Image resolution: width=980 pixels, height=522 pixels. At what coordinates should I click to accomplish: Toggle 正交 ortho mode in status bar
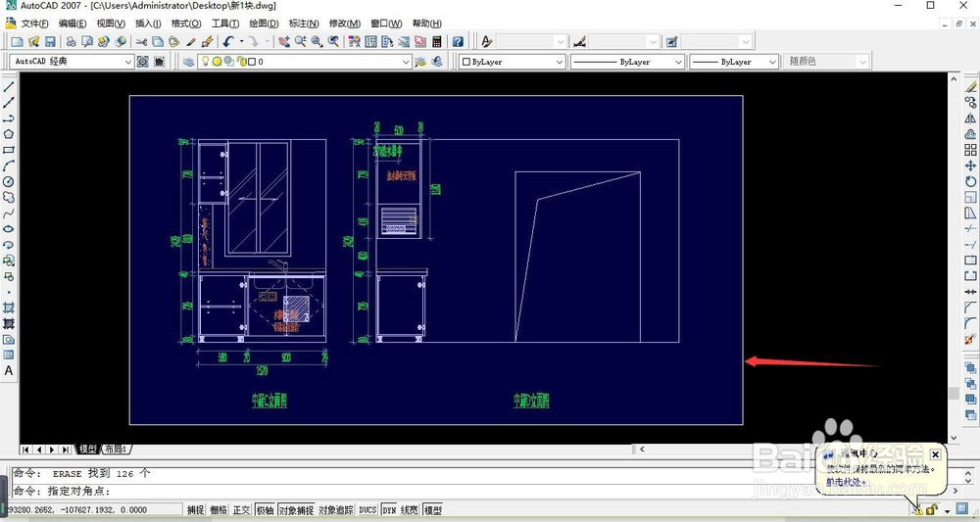click(241, 510)
